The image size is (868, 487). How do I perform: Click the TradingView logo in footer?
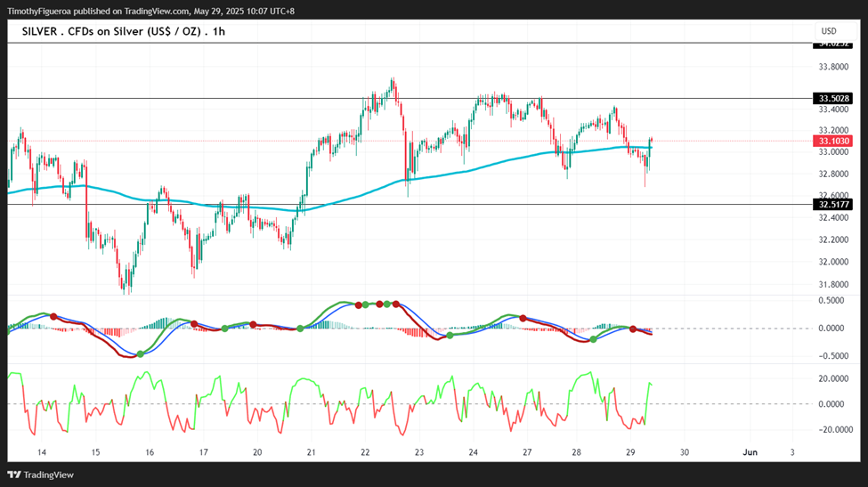[40, 475]
